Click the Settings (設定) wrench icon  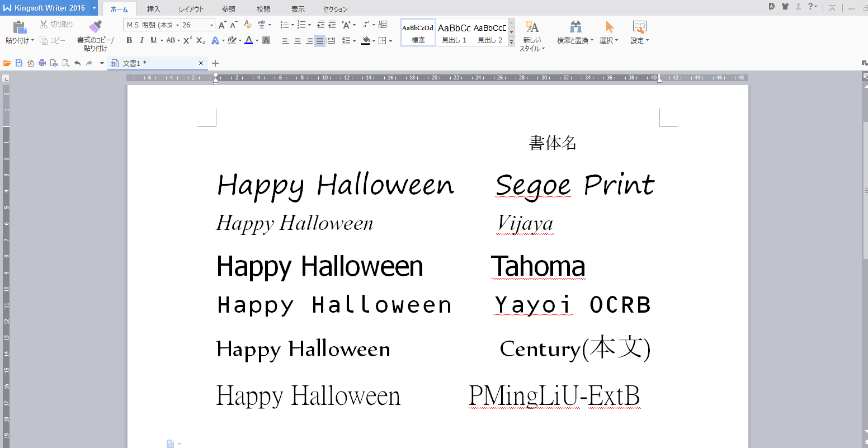pos(639,27)
